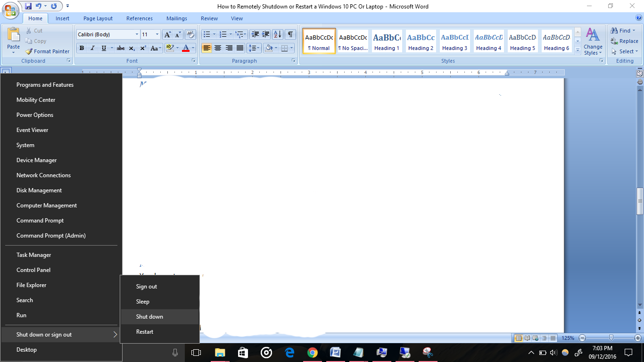Viewport: 644px width, 362px height.
Task: Apply subscript formatting
Action: click(x=132, y=48)
